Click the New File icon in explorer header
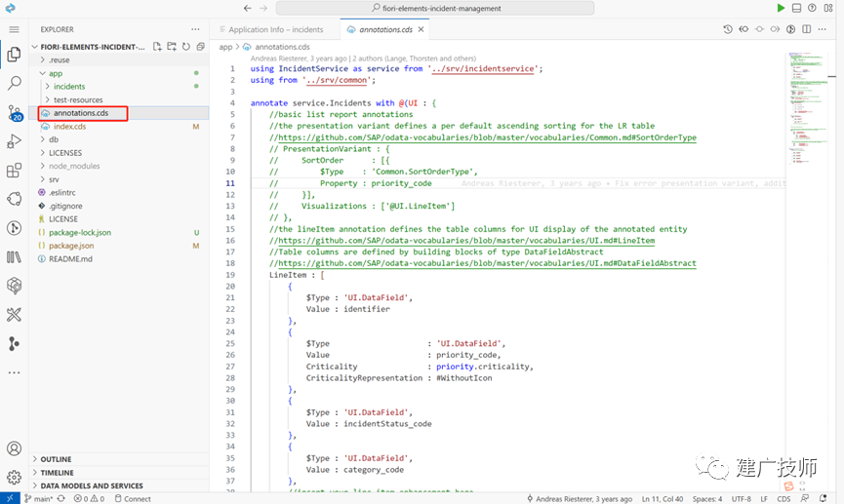The width and height of the screenshot is (844, 504). coord(157,47)
